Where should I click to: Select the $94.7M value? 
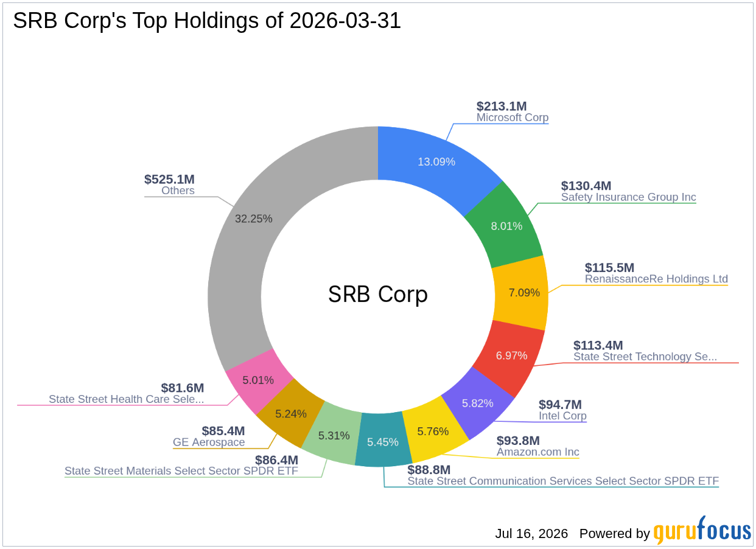[560, 404]
